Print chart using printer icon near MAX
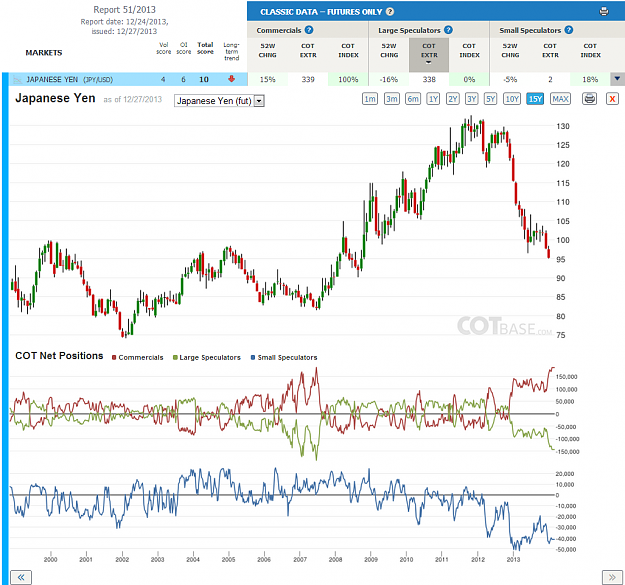 pyautogui.click(x=589, y=98)
